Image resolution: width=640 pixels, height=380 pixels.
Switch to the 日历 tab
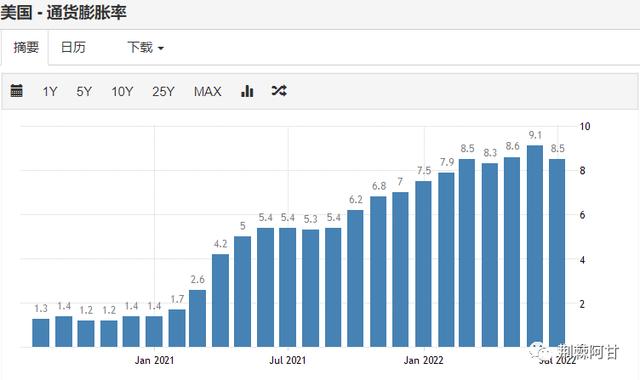(73, 47)
